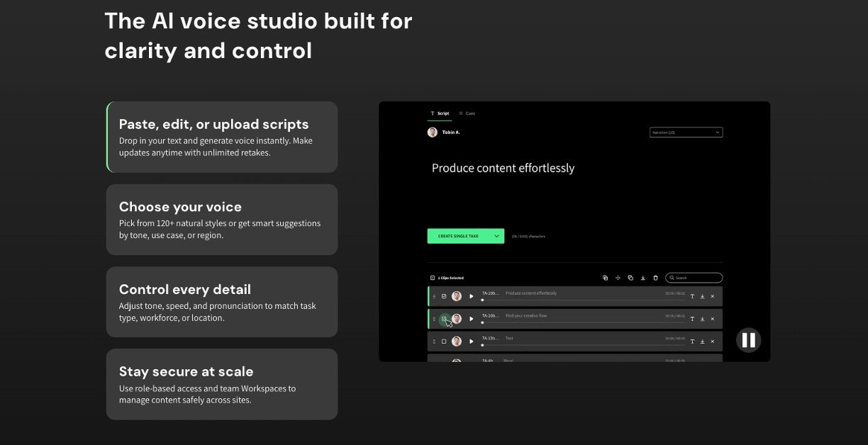Viewport: 868px width, 445px height.
Task: Click the trash icon in clips toolbar
Action: (x=655, y=278)
